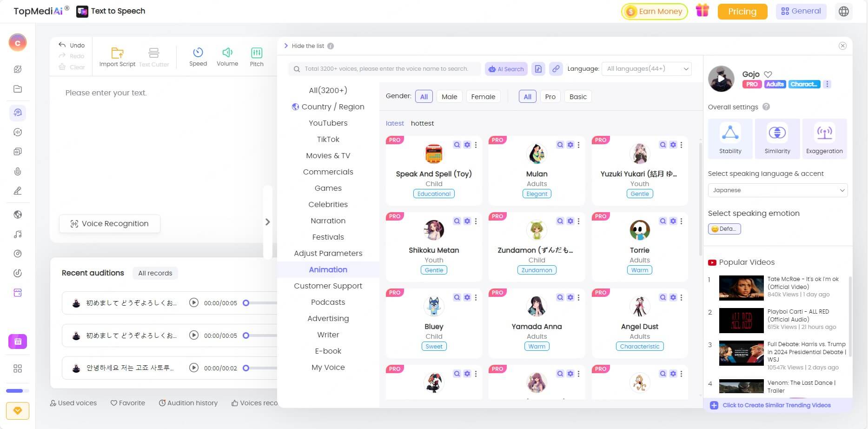
Task: Open the All languages dropdown
Action: (x=647, y=69)
